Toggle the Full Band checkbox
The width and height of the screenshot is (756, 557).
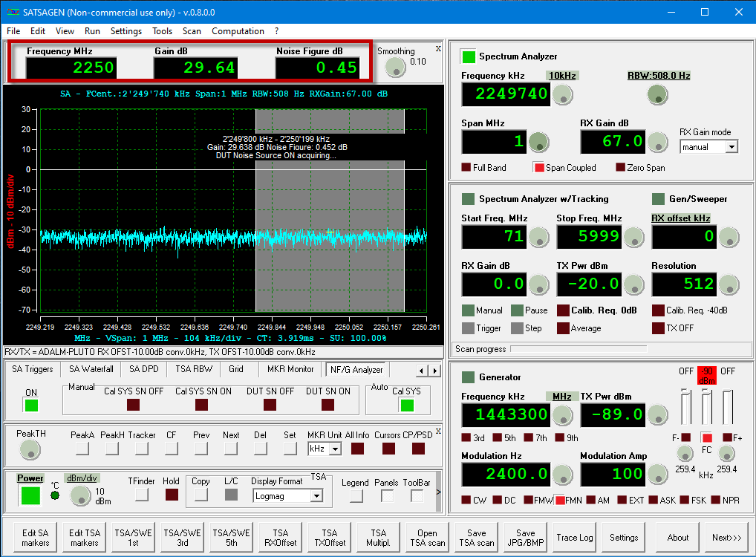tap(466, 167)
